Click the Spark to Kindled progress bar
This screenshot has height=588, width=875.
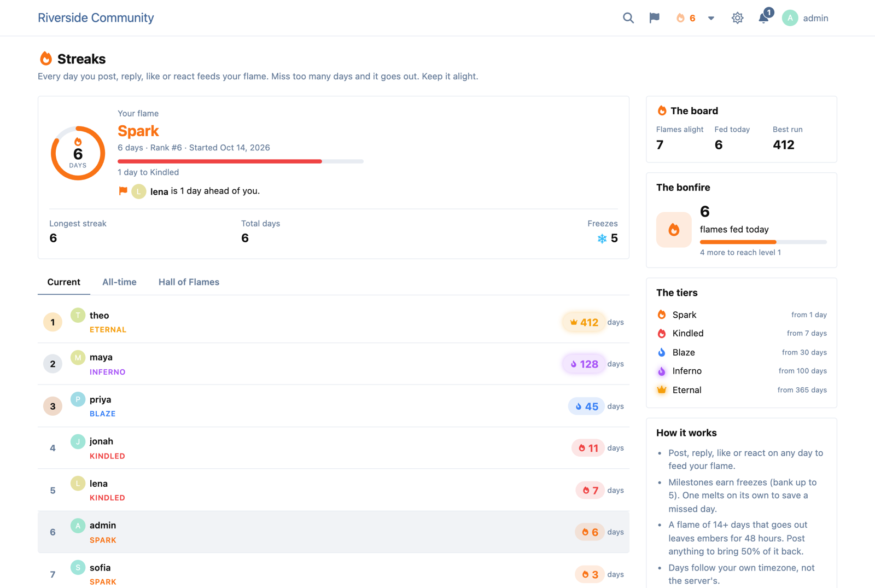(x=241, y=161)
